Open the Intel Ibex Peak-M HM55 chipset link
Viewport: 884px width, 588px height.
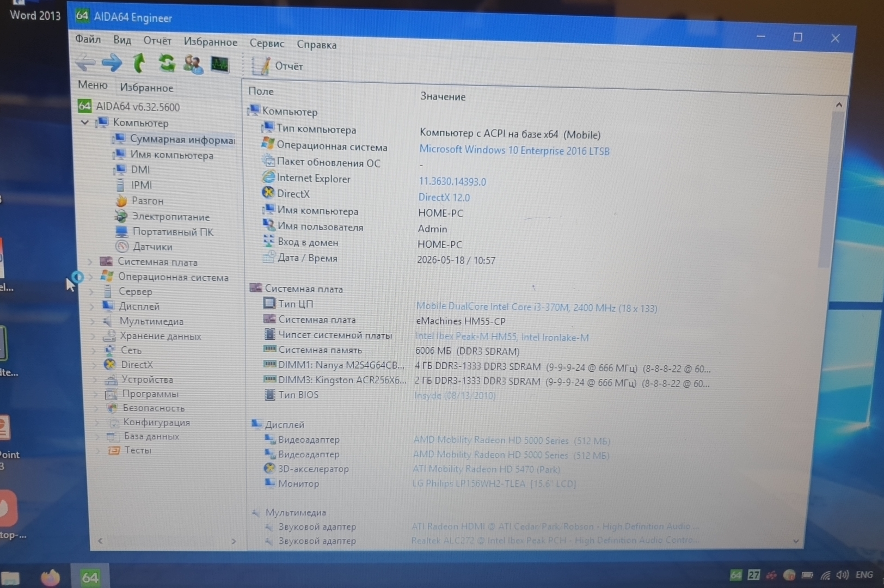pyautogui.click(x=502, y=337)
